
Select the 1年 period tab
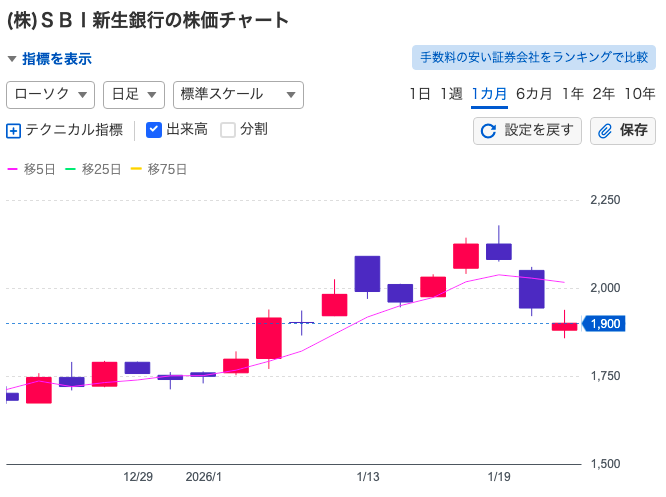coord(572,94)
